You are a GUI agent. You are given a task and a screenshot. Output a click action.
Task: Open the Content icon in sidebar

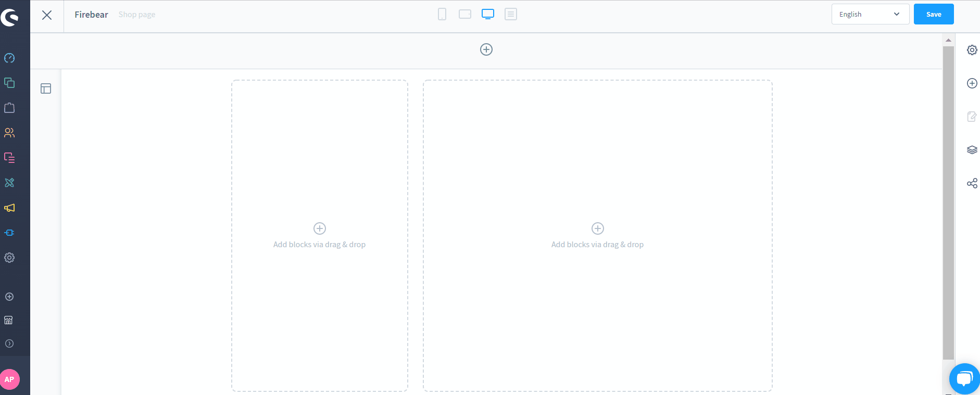9,158
